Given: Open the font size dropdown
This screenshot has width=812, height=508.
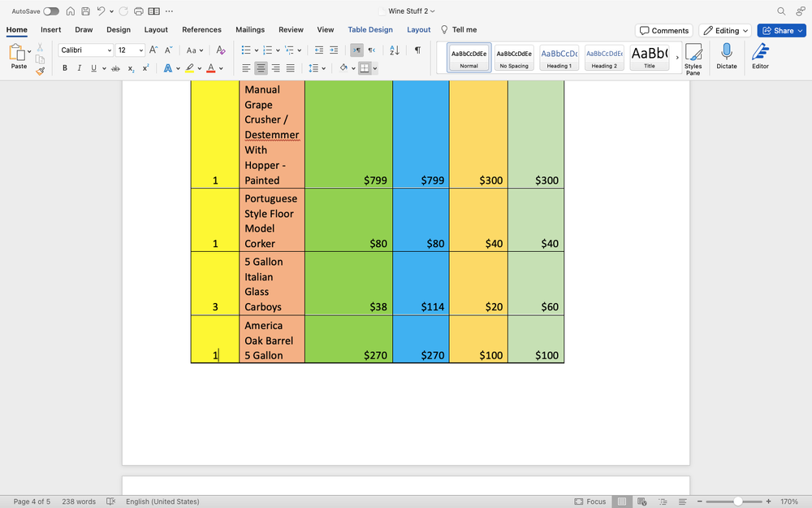Looking at the screenshot, I should (x=140, y=50).
